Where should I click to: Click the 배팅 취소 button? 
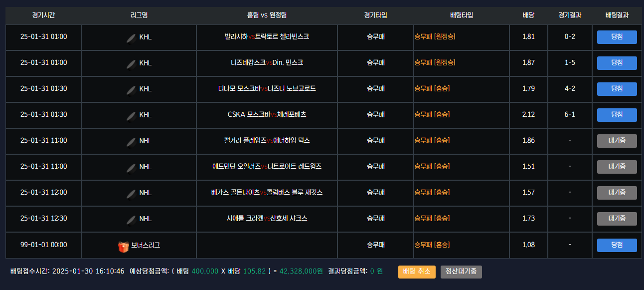pos(417,272)
